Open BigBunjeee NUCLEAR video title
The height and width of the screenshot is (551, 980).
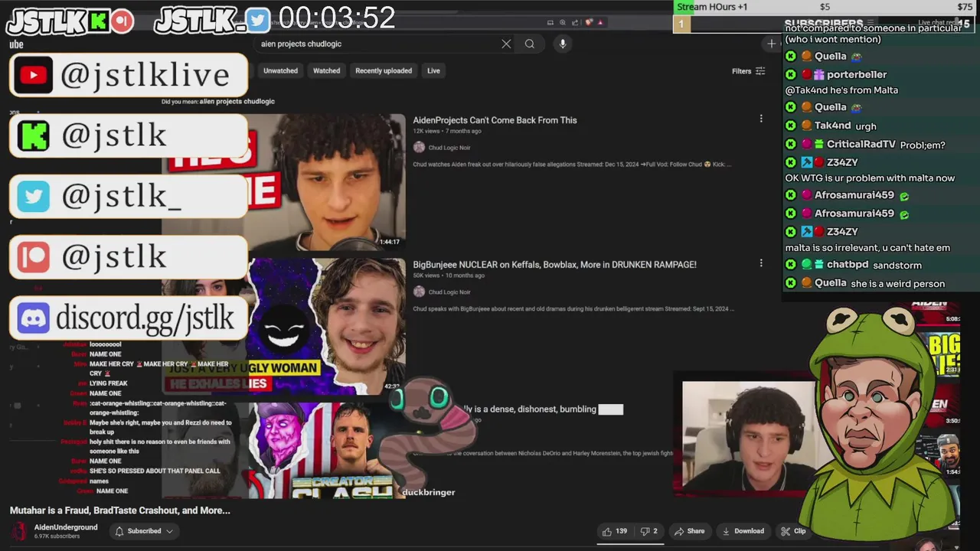(554, 265)
